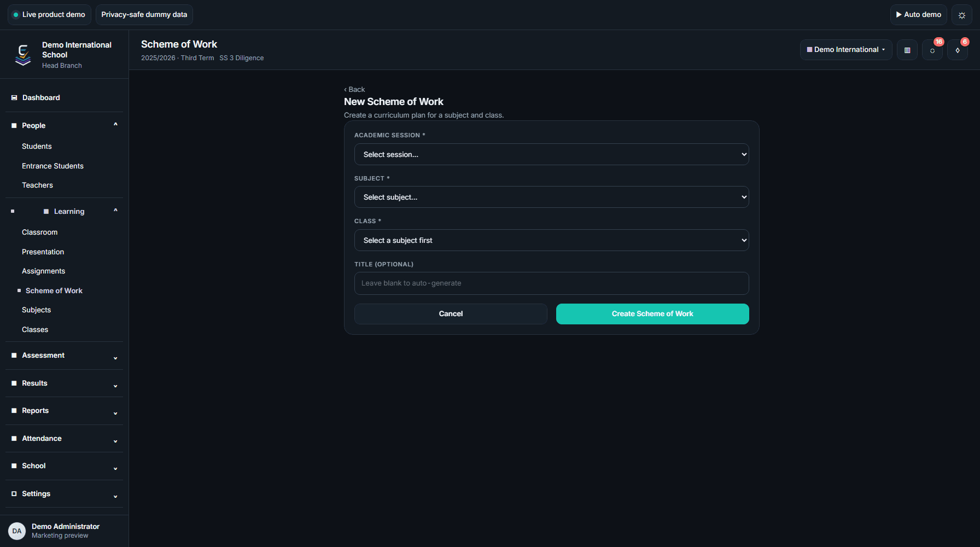
Task: Open the Teachers page
Action: tap(37, 185)
